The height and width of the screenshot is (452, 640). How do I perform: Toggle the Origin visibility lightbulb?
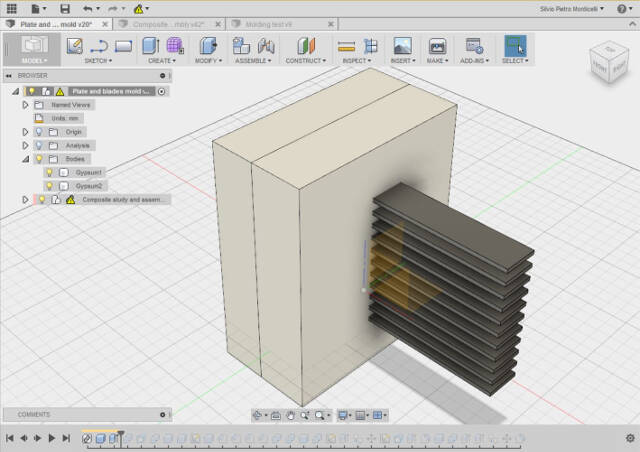click(39, 132)
